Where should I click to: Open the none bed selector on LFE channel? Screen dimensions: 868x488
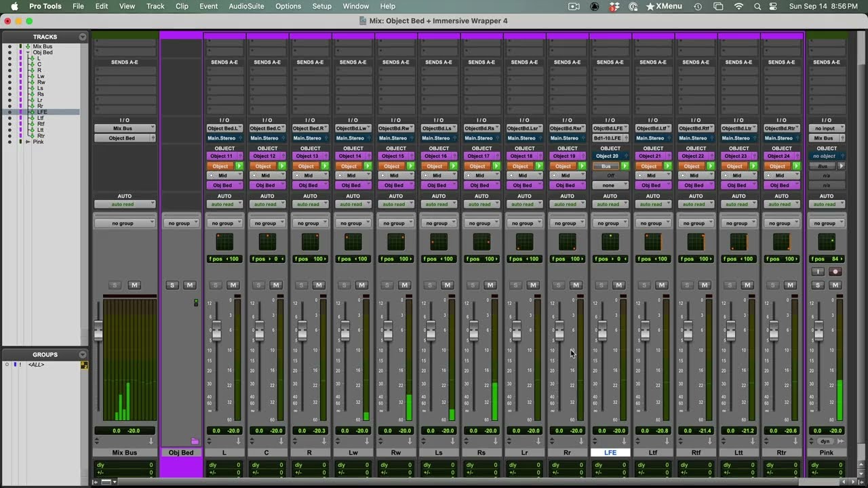click(610, 185)
